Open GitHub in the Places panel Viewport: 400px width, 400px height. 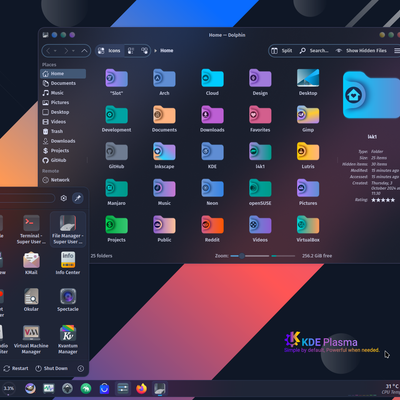coord(63,161)
